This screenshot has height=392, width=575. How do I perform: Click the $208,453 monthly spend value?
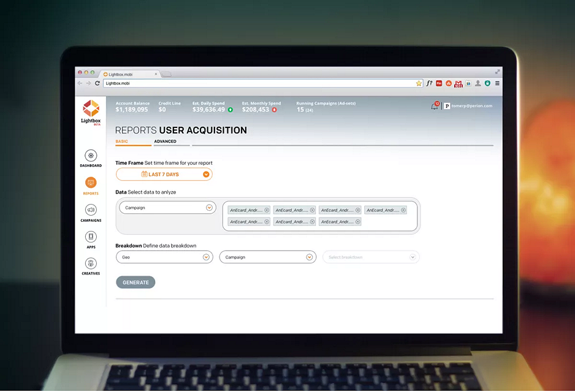[x=256, y=110]
